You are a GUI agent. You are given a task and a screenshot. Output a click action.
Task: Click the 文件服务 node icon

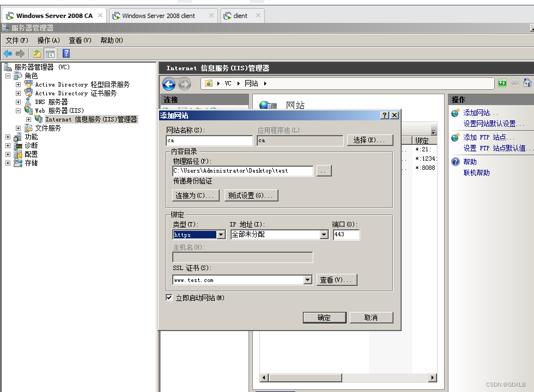[x=28, y=128]
